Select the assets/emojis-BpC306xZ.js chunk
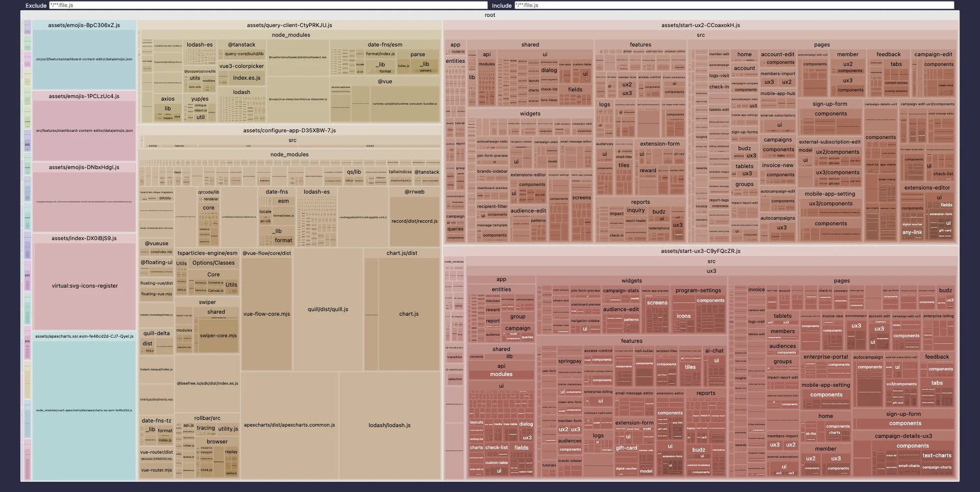 (84, 25)
